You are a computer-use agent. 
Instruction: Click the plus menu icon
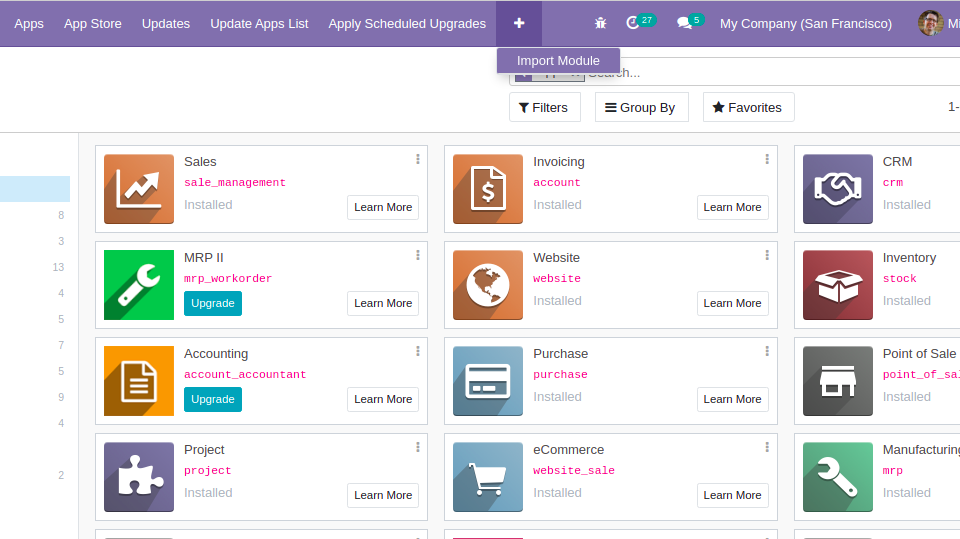(x=519, y=23)
